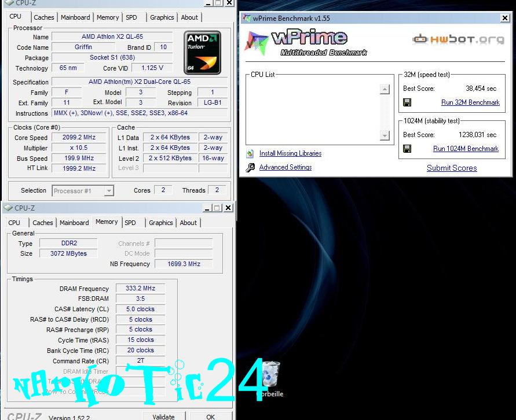Click Code Name value Griffin
The width and height of the screenshot is (516, 420).
pyautogui.click(x=83, y=47)
